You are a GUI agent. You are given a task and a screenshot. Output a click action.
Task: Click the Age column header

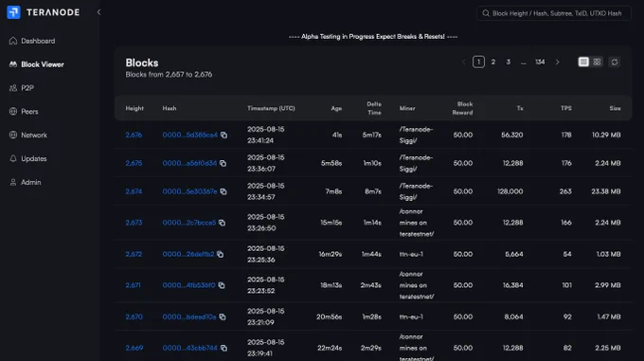(x=336, y=108)
